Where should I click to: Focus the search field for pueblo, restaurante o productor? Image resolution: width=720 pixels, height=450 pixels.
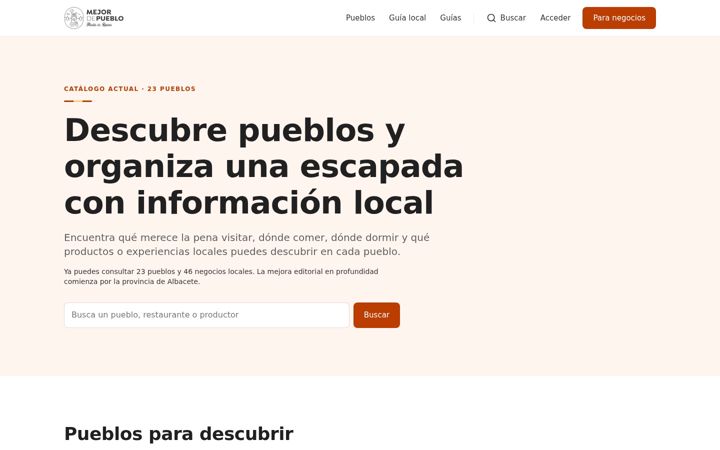(207, 315)
